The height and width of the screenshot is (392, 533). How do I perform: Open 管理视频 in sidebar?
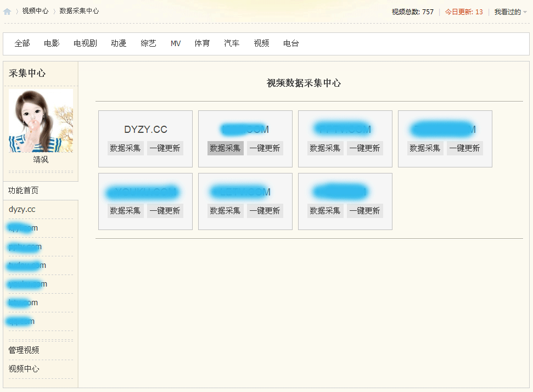[x=24, y=350]
